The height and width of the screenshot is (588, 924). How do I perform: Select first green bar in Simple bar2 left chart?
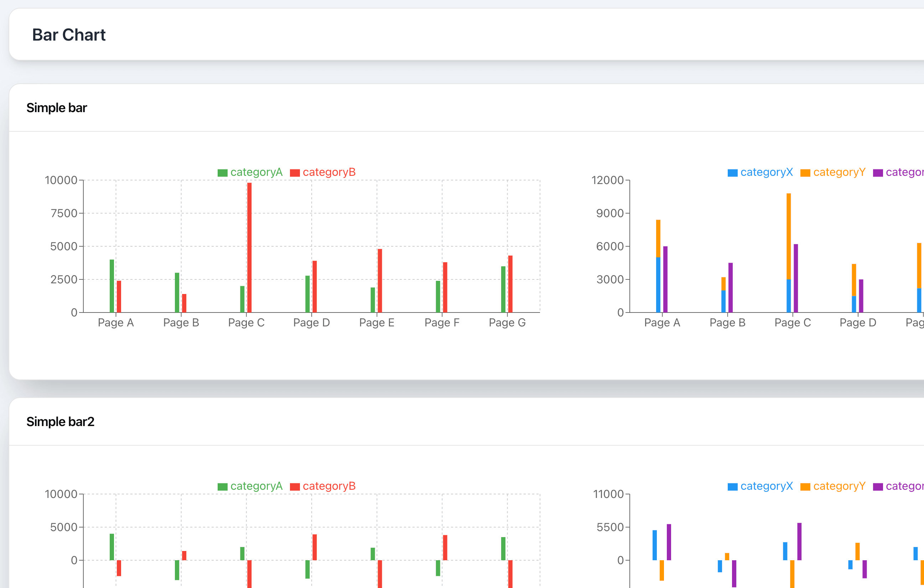click(x=112, y=547)
